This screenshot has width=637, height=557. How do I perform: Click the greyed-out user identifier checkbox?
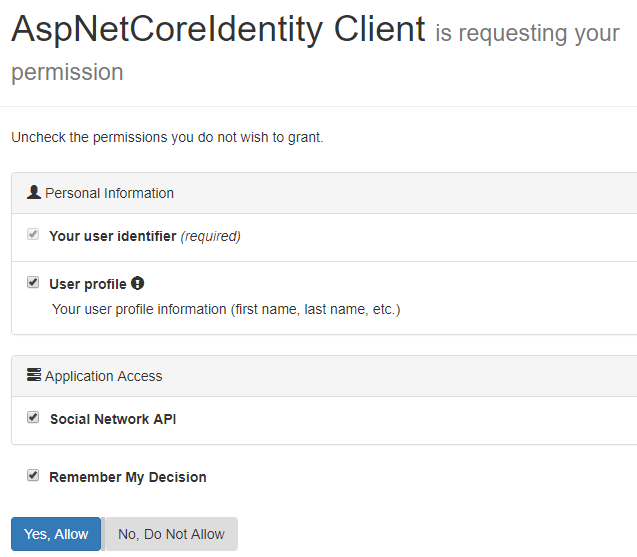coord(33,235)
